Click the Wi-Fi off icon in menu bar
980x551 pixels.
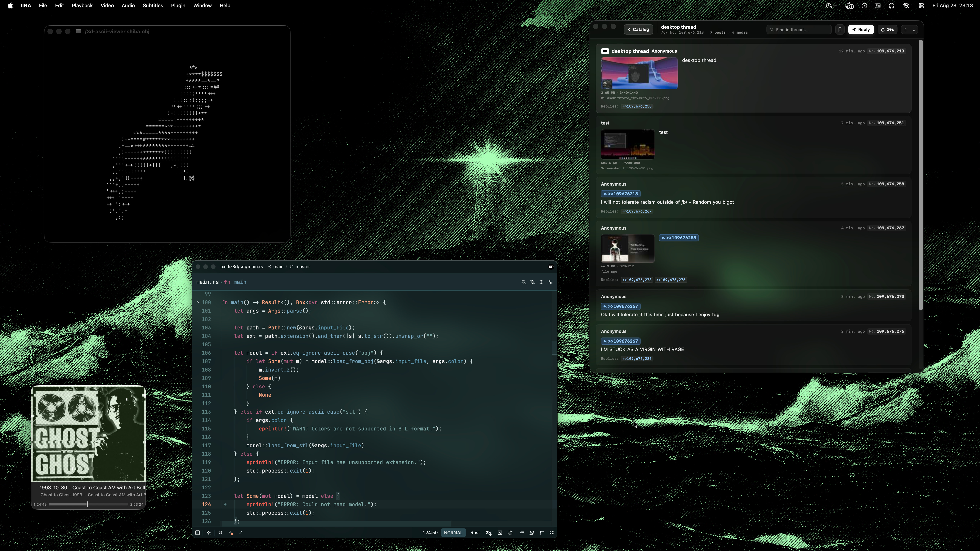906,6
